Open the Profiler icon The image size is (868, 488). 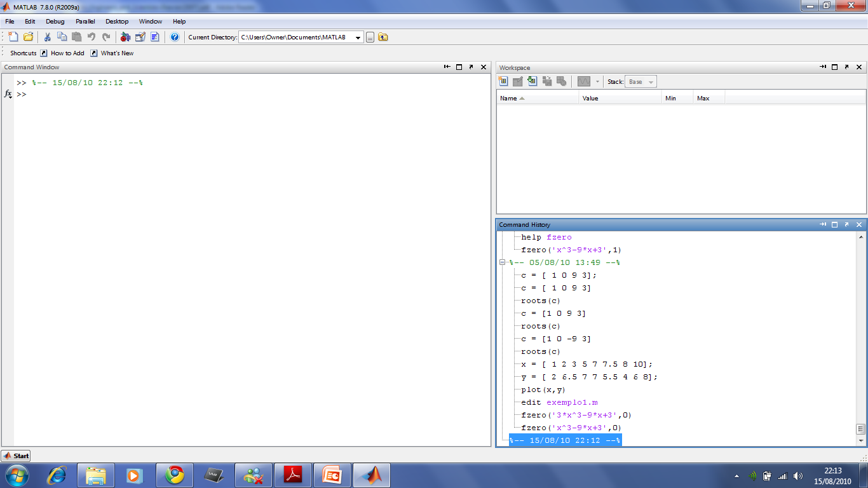coord(155,37)
